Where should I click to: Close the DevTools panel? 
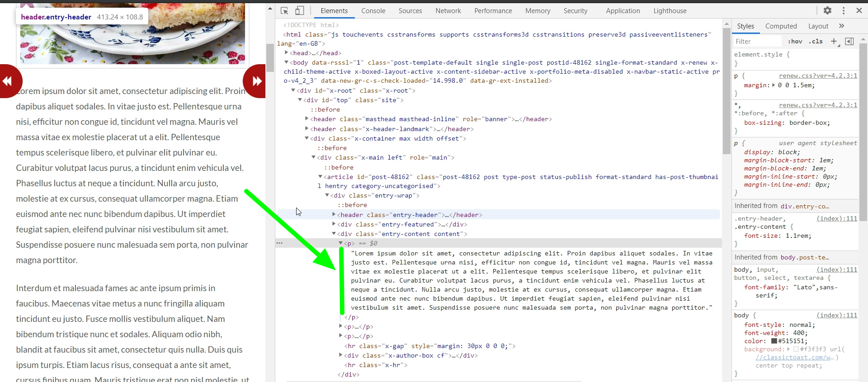859,10
